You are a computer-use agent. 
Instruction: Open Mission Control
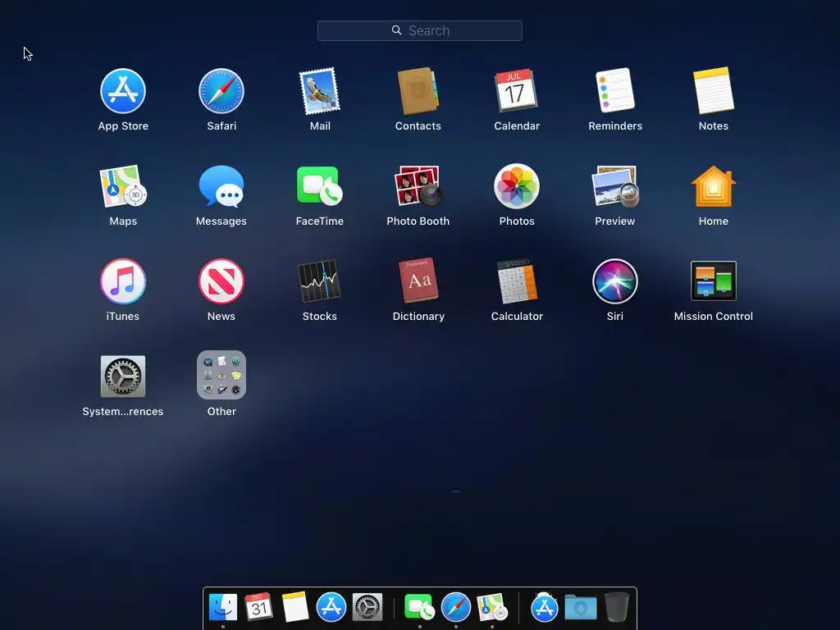714,281
